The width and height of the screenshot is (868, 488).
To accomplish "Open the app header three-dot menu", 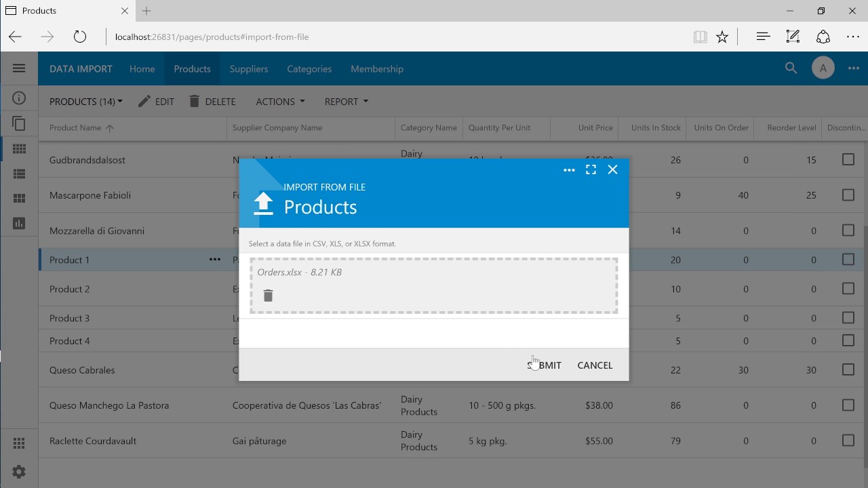I will [x=853, y=68].
